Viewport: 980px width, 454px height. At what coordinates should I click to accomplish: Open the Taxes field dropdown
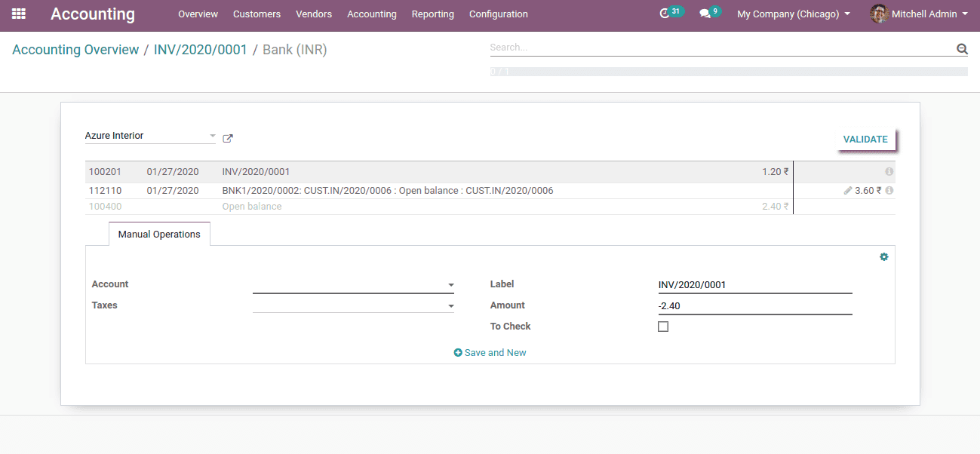(451, 306)
